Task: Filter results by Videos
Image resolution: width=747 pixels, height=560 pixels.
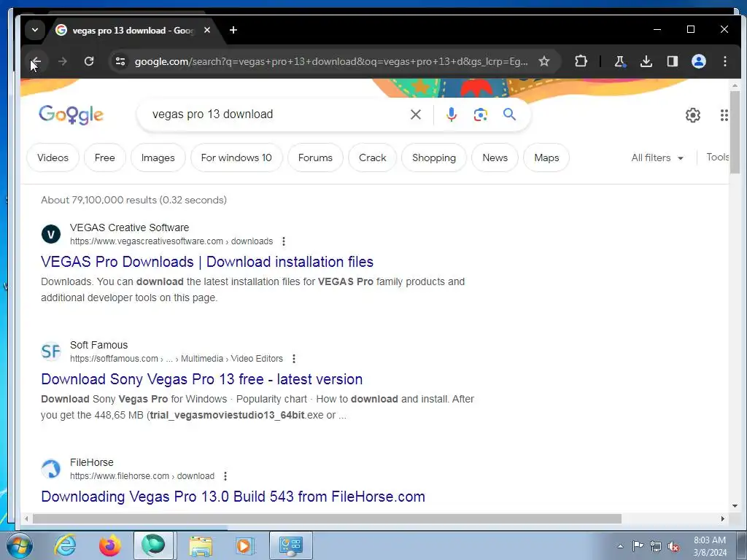Action: coord(53,157)
